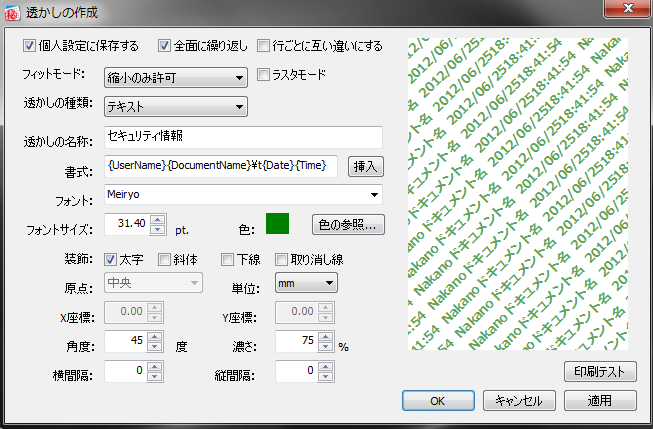This screenshot has height=429, width=653.
Task: Decrease 角度 with down arrow
Action: pyautogui.click(x=155, y=347)
